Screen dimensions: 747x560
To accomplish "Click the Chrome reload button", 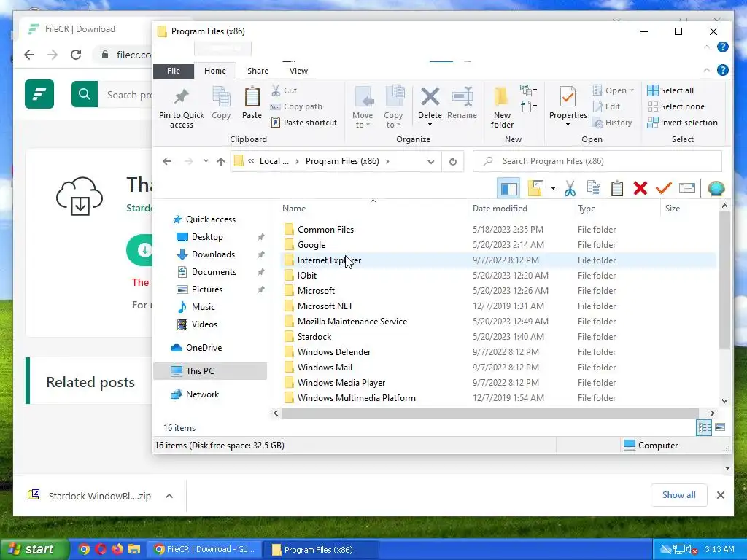I will click(x=76, y=55).
